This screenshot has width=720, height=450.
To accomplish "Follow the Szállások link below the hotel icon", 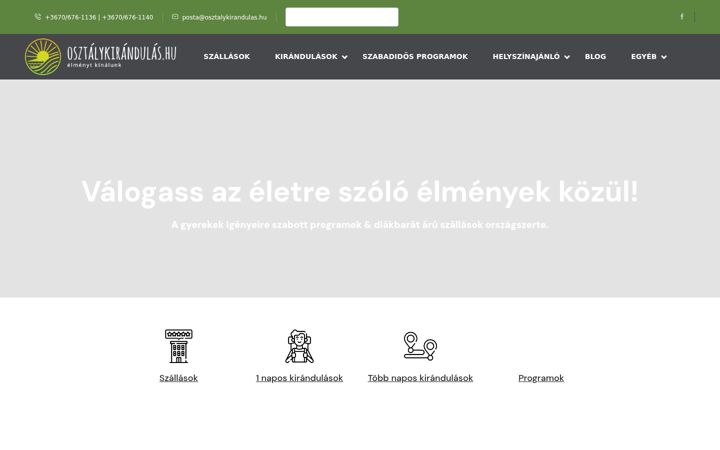I will pos(179,378).
